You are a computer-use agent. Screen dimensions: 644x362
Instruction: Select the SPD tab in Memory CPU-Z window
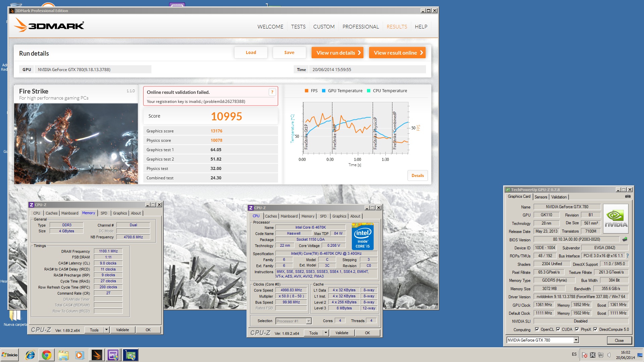pyautogui.click(x=104, y=213)
